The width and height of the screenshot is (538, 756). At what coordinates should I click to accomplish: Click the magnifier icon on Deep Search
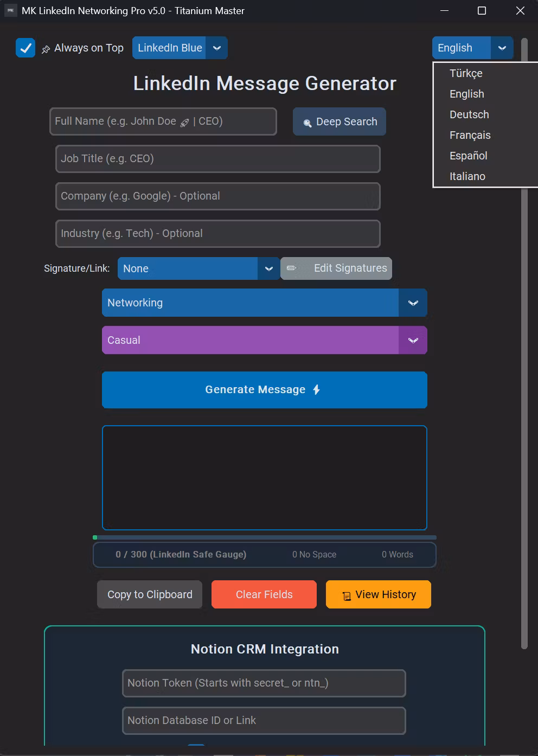pyautogui.click(x=307, y=123)
